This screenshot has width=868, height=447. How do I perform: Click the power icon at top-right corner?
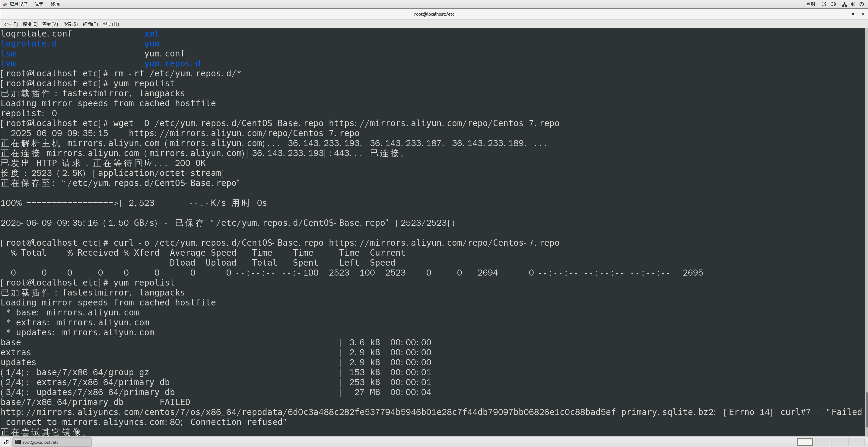[x=862, y=5]
